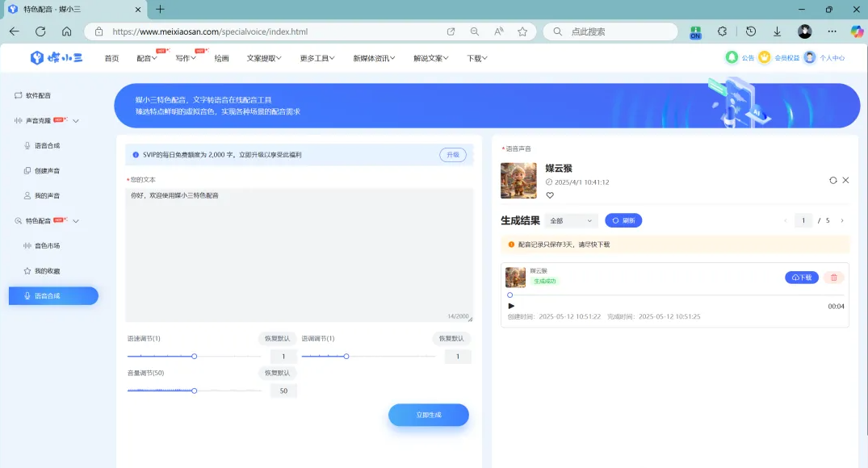Open the 解说文案 dropdown menu

point(430,58)
